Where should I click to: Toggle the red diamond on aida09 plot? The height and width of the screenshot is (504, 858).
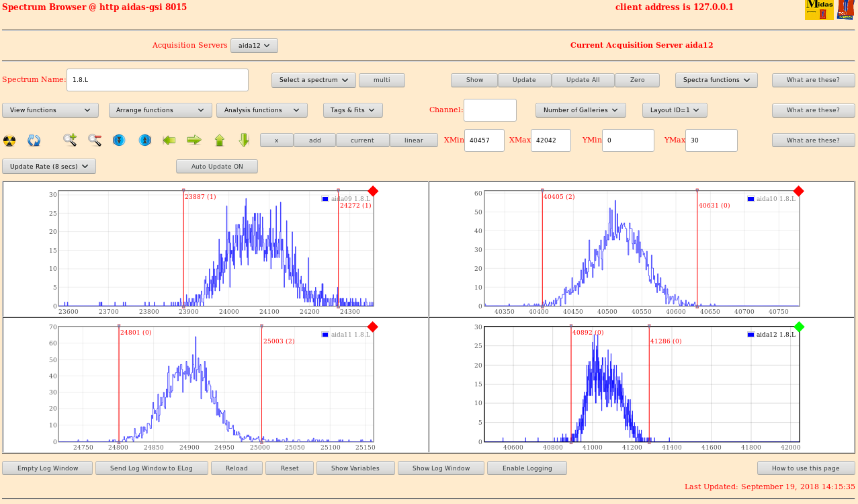[x=373, y=191]
